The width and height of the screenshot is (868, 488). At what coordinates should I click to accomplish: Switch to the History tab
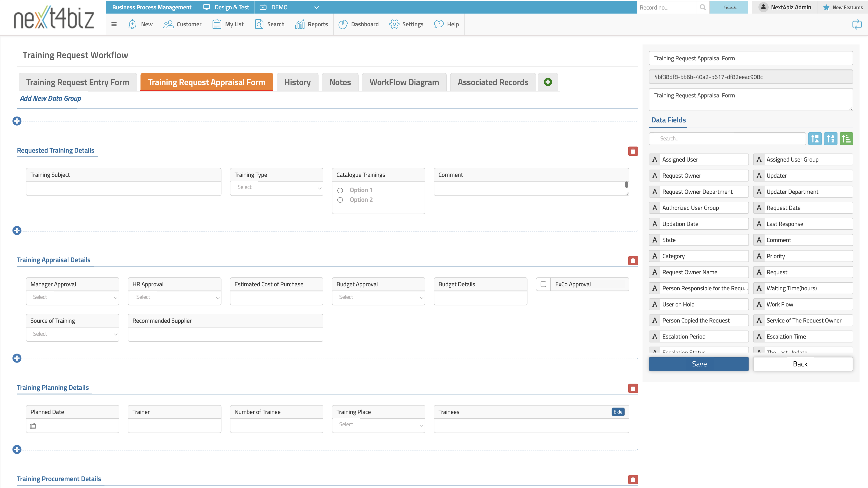[x=297, y=82]
